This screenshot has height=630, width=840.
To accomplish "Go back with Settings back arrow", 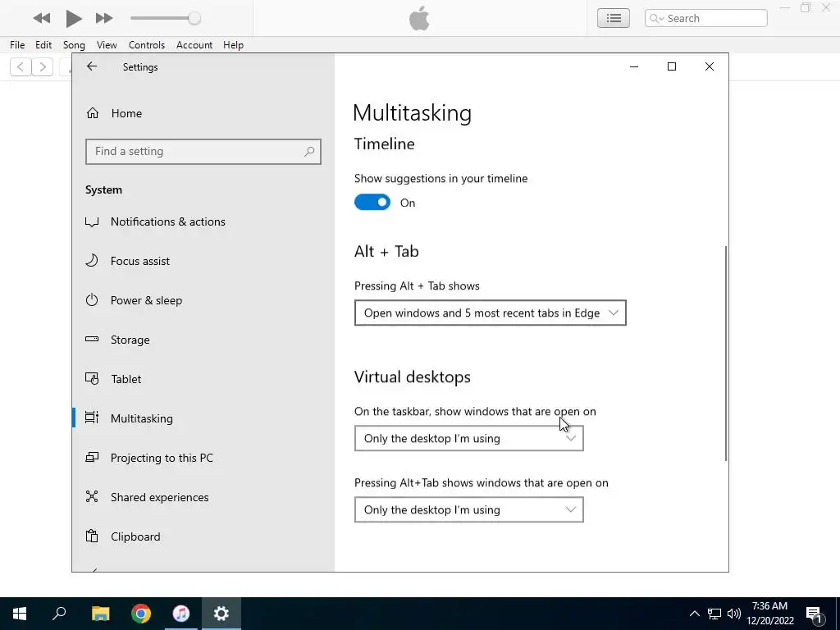I will point(92,66).
